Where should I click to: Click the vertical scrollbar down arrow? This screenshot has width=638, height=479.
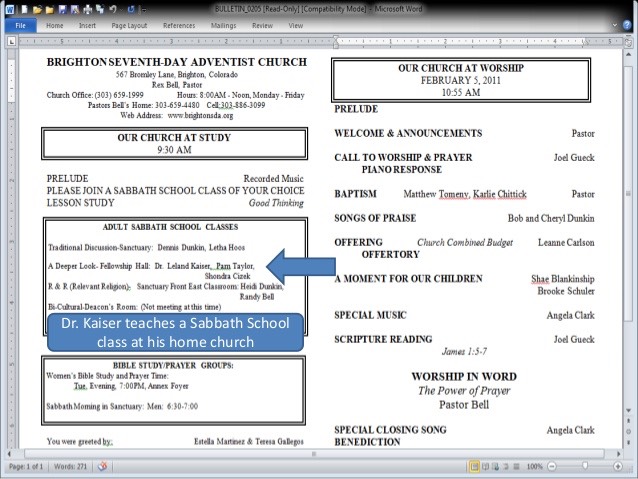(x=628, y=410)
